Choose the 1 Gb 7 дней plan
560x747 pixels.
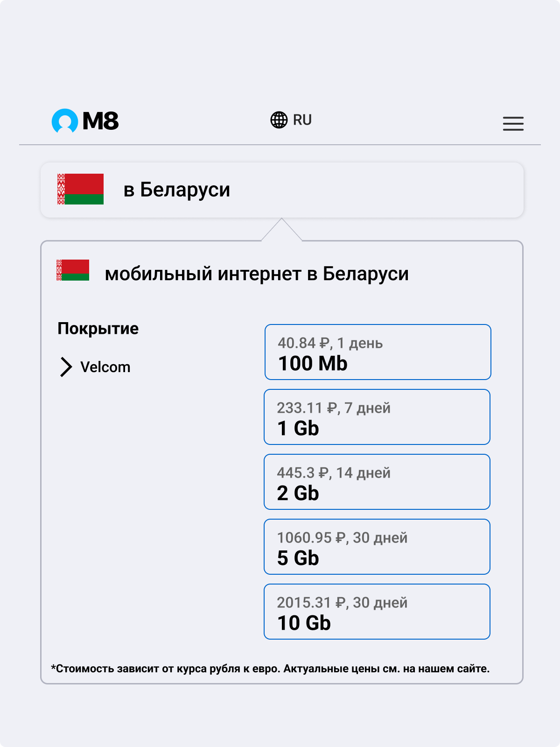pyautogui.click(x=377, y=417)
